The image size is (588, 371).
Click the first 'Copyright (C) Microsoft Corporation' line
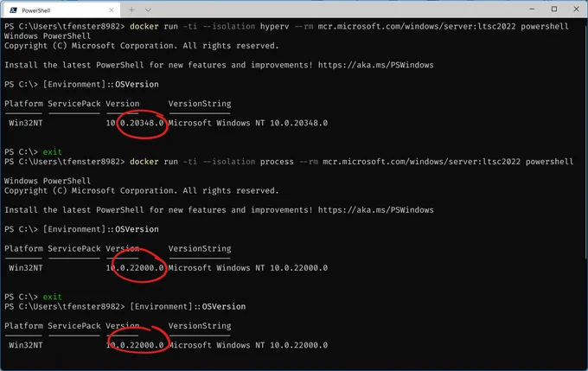click(x=142, y=46)
